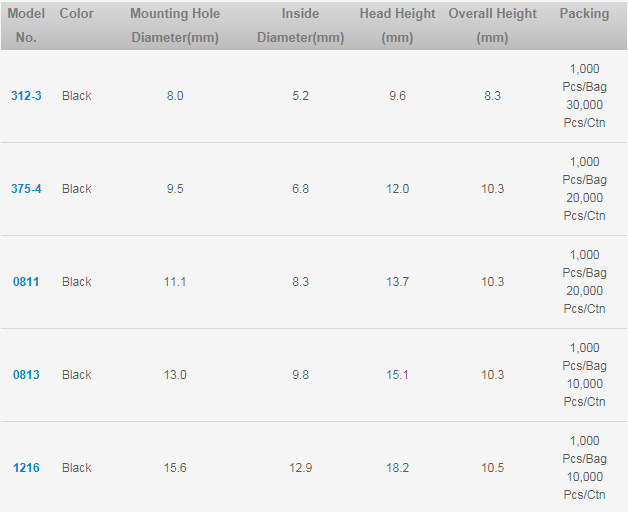This screenshot has width=628, height=512.
Task: Click Mounting Hole Diameter column header
Action: click(x=175, y=25)
